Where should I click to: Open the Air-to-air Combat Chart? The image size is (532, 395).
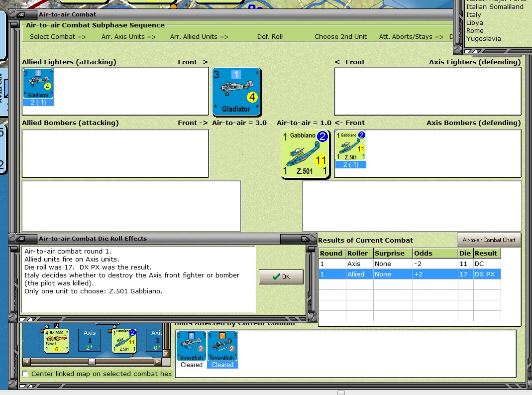coord(489,240)
